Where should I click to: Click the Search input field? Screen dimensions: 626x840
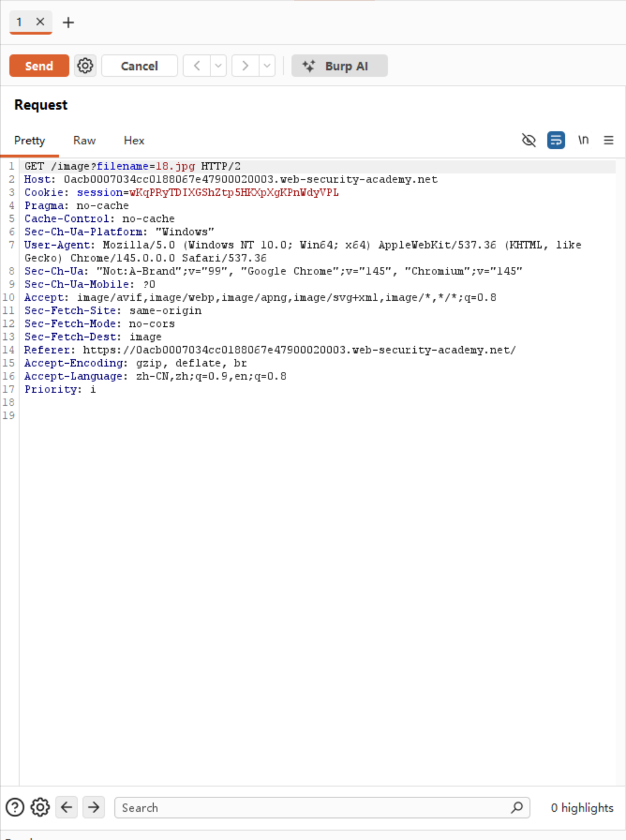[312, 807]
